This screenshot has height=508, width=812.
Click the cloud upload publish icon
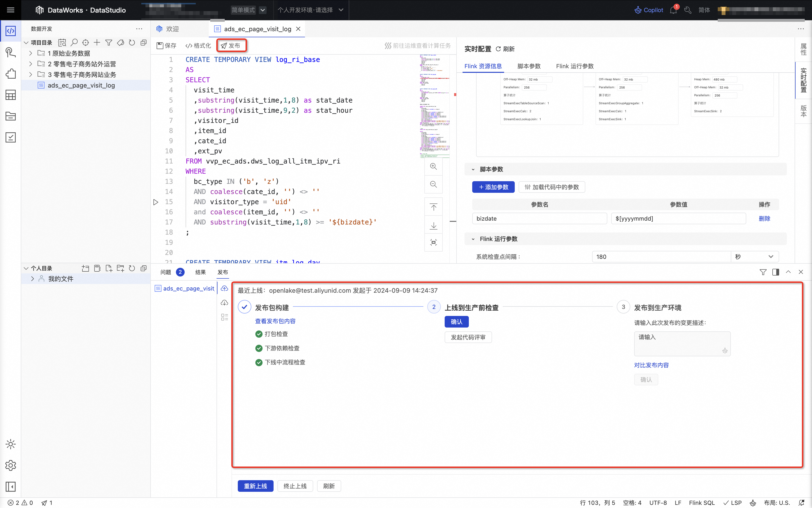tap(225, 288)
